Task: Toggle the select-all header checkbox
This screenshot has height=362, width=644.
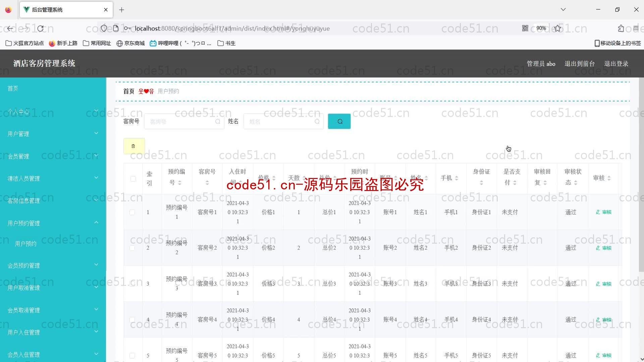Action: pyautogui.click(x=132, y=179)
